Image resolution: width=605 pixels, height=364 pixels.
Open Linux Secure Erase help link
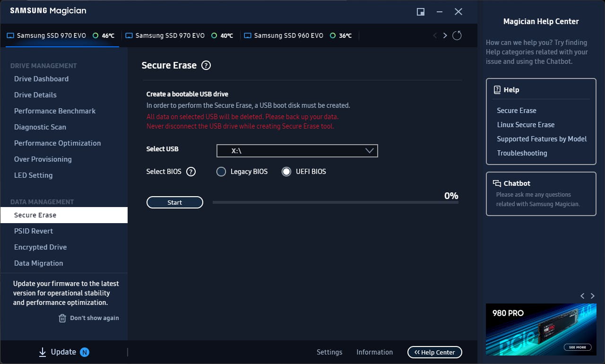click(526, 125)
